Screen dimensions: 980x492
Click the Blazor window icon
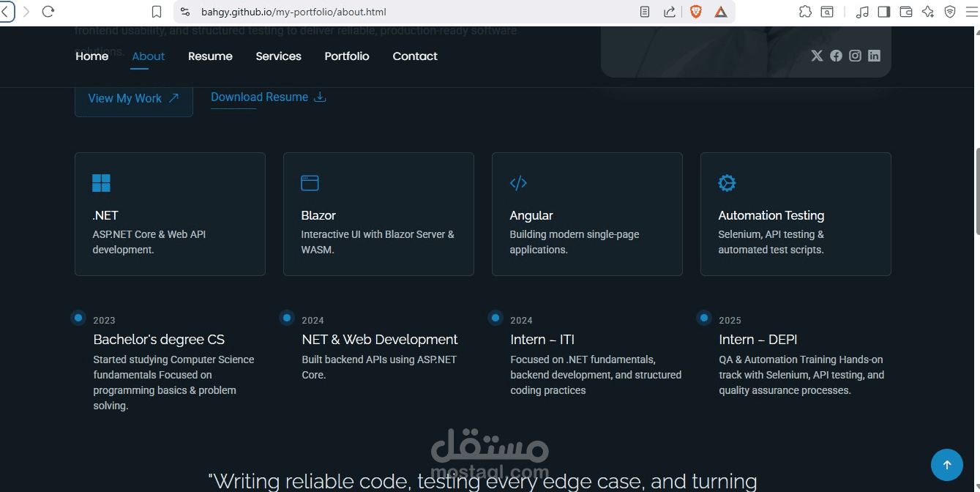tap(310, 183)
